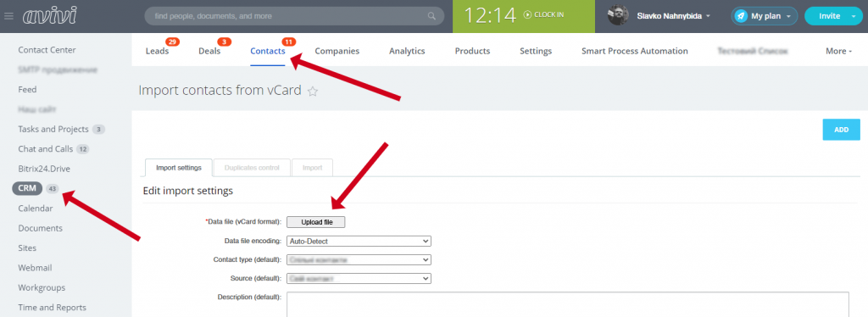The width and height of the screenshot is (868, 317).
Task: Open Bitrix24.Drive in sidebar
Action: point(44,169)
